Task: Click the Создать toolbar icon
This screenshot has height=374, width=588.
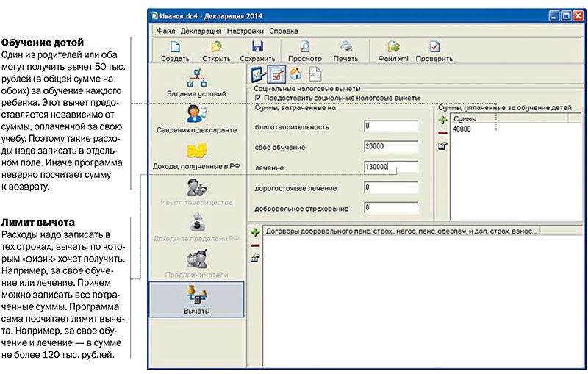Action: (174, 51)
